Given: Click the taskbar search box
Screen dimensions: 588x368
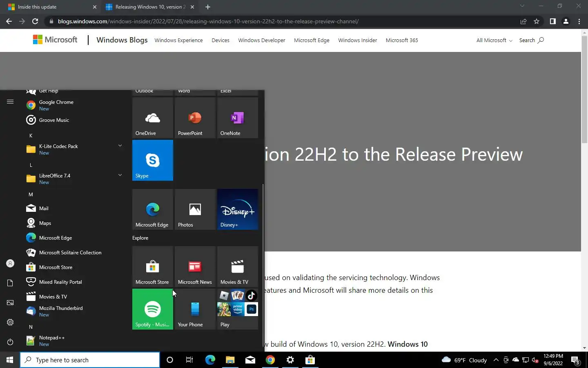Looking at the screenshot, I should coord(90,360).
